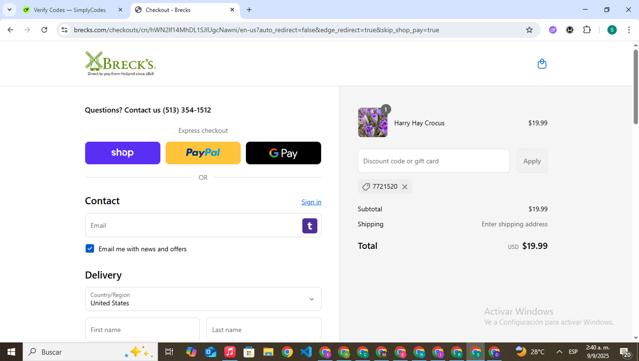
Task: Open the browser Extensions puzzle icon
Action: [x=586, y=30]
